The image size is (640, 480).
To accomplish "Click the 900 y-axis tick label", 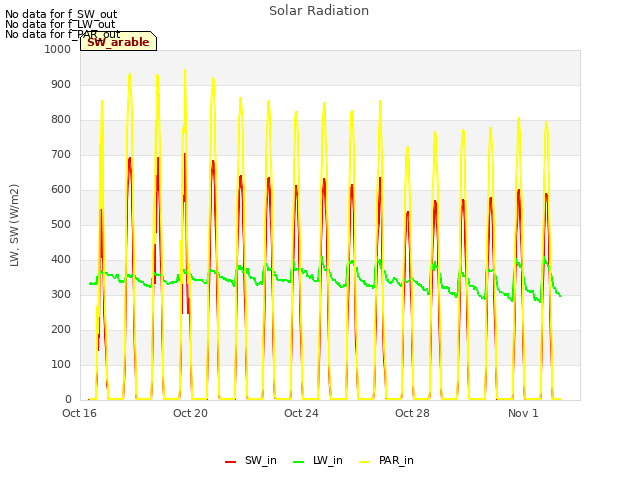I will click(x=61, y=84).
